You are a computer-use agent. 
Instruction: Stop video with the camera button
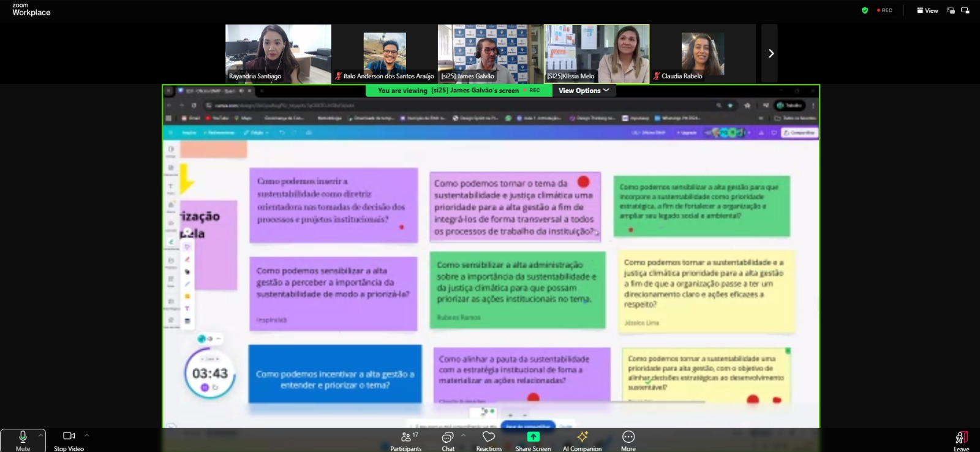pyautogui.click(x=69, y=440)
